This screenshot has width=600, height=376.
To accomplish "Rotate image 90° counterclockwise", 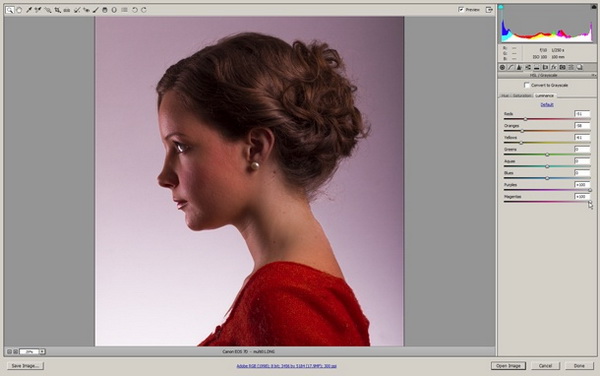I will coord(135,10).
